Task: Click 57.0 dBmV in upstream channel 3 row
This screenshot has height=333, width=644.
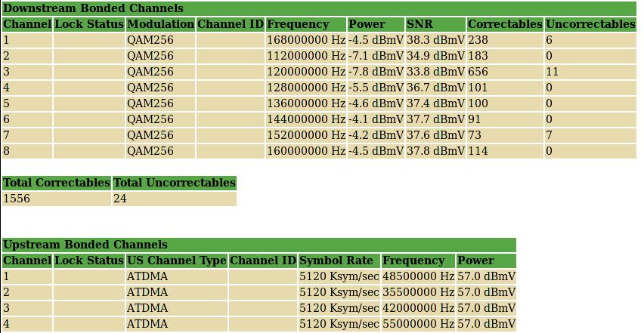Action: (x=486, y=308)
